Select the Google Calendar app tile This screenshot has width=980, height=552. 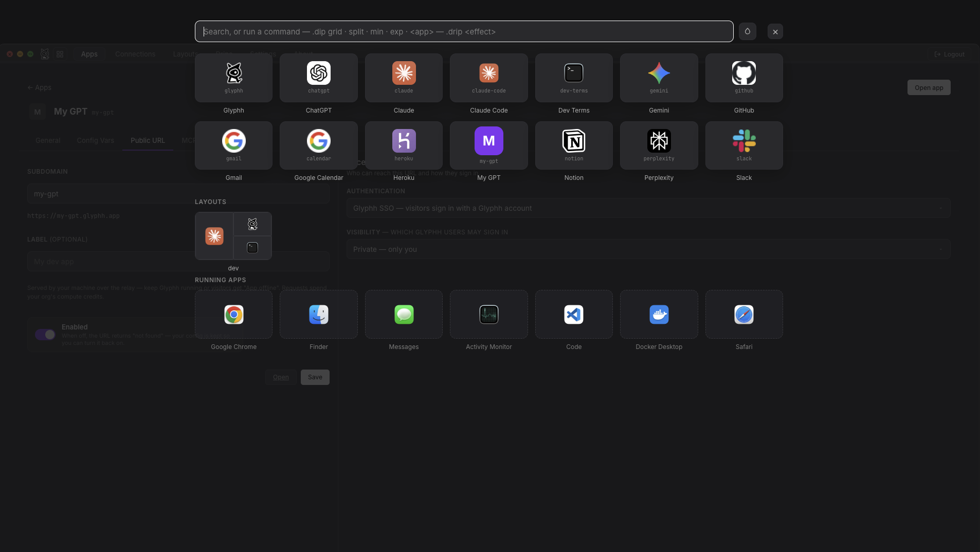click(319, 145)
